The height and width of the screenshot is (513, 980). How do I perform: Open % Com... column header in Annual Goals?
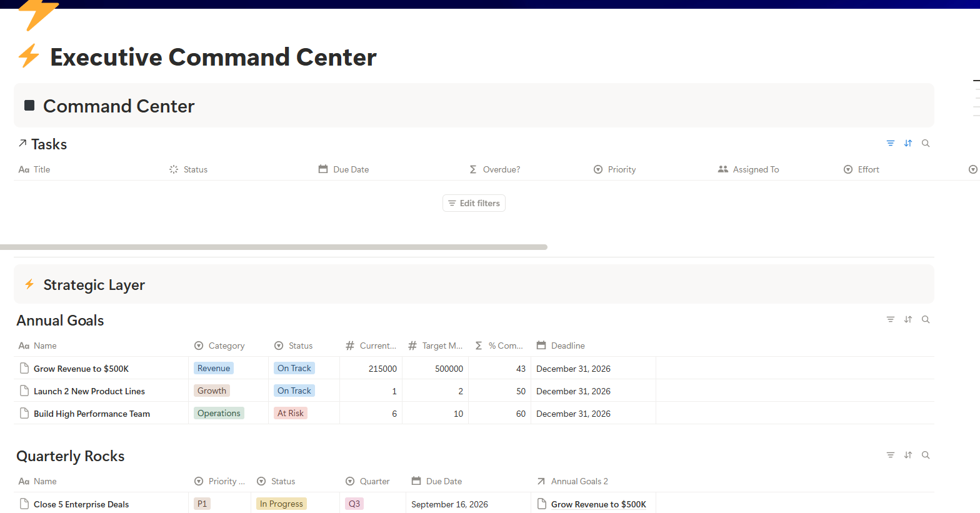(x=499, y=346)
